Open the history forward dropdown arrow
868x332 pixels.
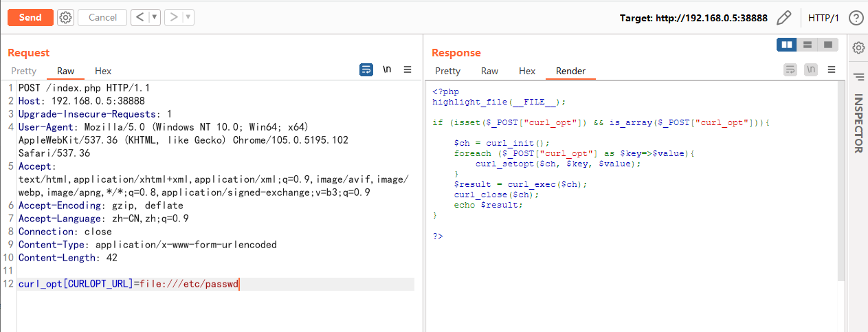click(x=188, y=17)
